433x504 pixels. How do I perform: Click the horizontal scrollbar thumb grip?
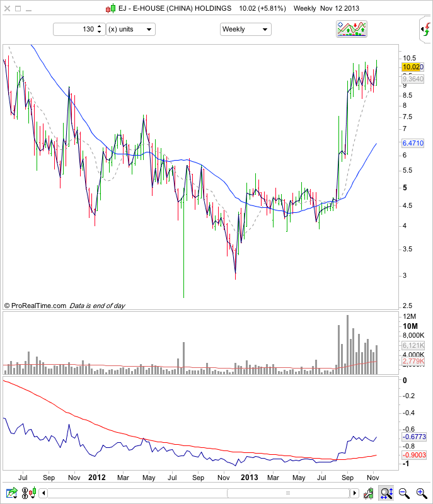(288, 493)
